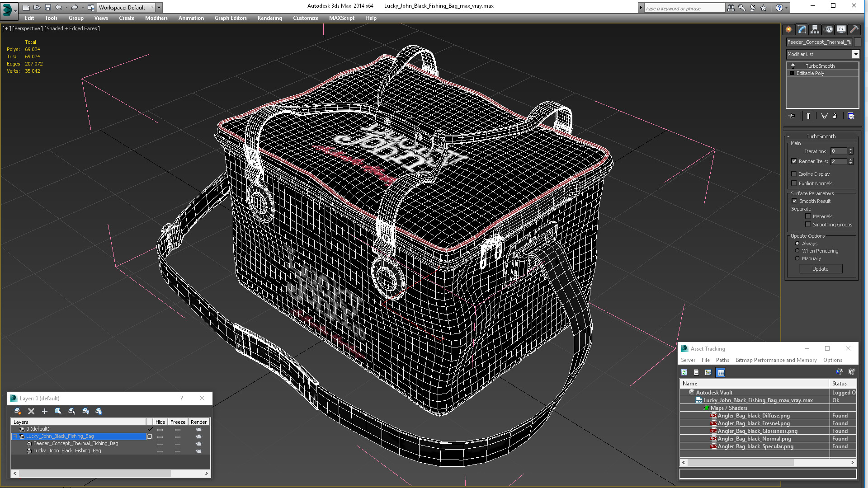Save the scene with the floppy disk icon

coord(47,7)
